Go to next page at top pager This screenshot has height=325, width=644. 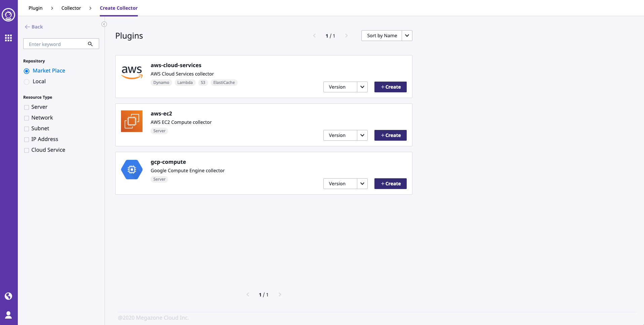point(346,36)
